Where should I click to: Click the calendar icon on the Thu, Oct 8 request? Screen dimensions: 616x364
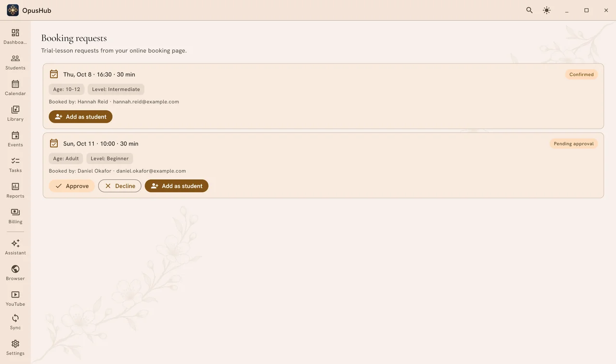tap(54, 74)
